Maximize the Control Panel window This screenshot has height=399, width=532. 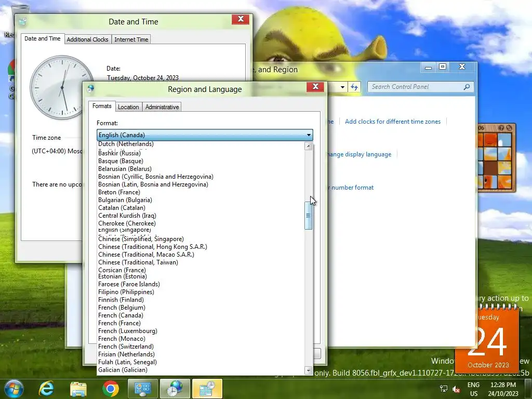pos(443,66)
